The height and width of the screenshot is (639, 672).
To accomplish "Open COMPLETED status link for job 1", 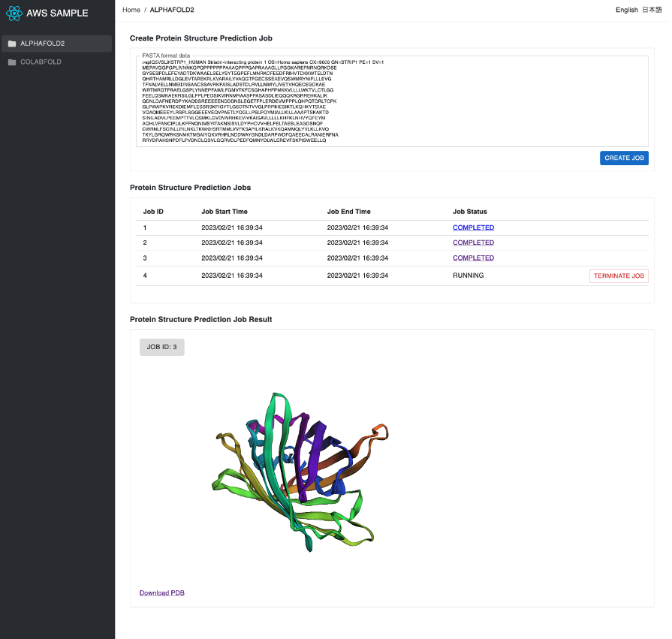I will [473, 227].
